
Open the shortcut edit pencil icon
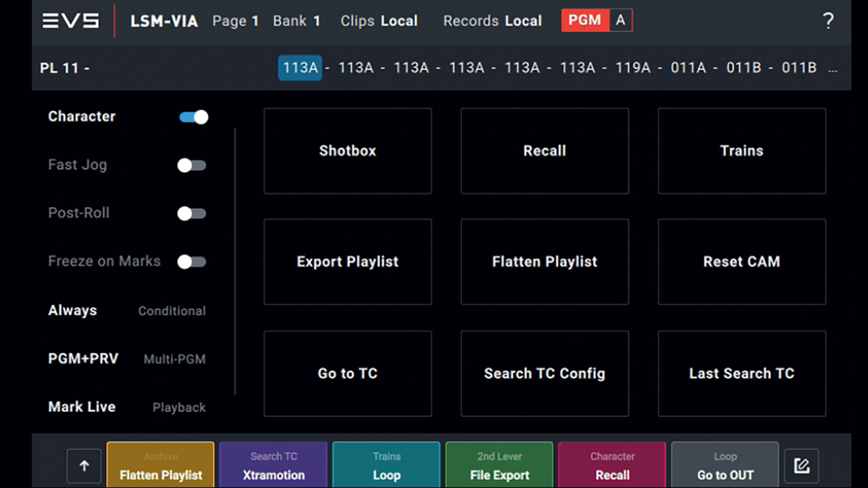(801, 466)
